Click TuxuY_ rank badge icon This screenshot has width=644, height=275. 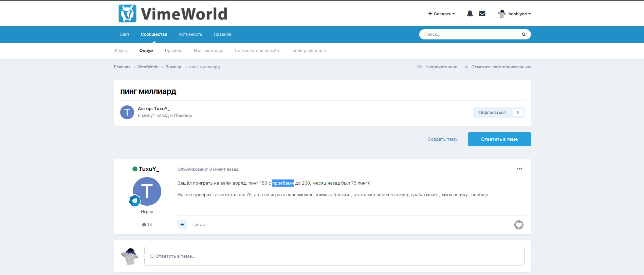135,201
